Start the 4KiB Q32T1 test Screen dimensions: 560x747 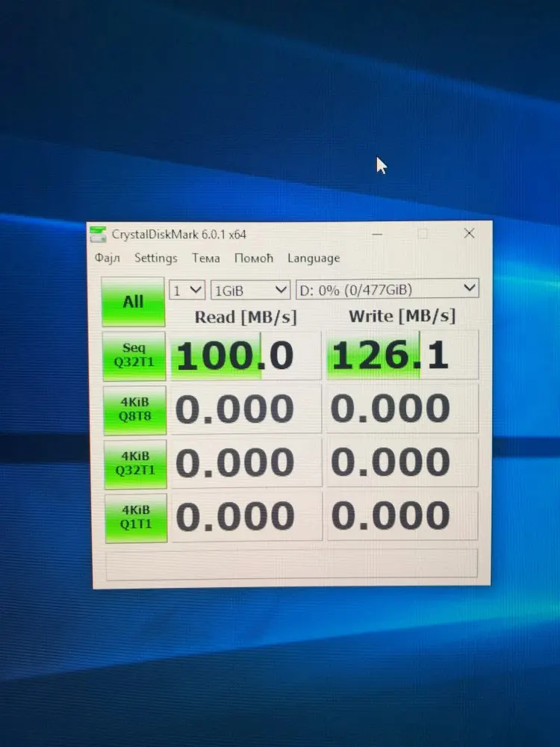point(135,464)
